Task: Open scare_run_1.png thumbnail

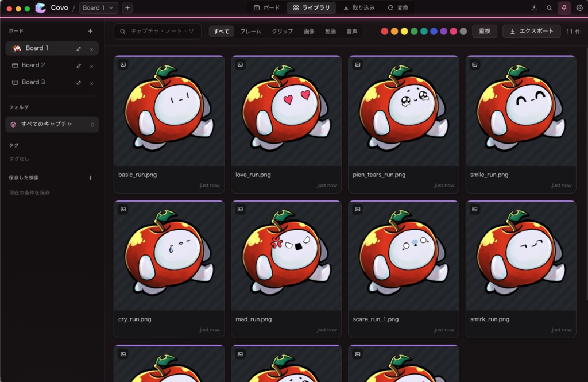Action: coord(404,256)
